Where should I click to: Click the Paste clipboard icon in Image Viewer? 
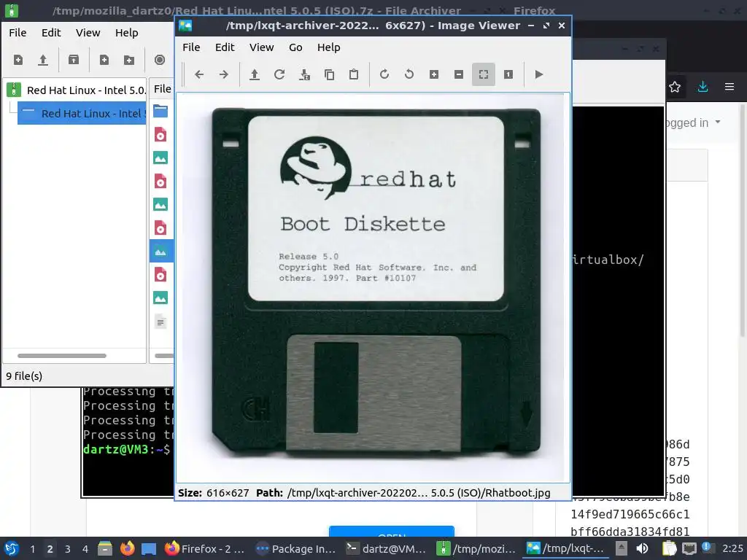pos(354,74)
